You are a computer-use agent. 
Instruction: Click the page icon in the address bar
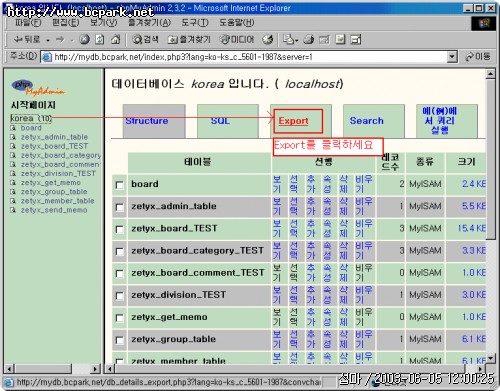(x=47, y=57)
